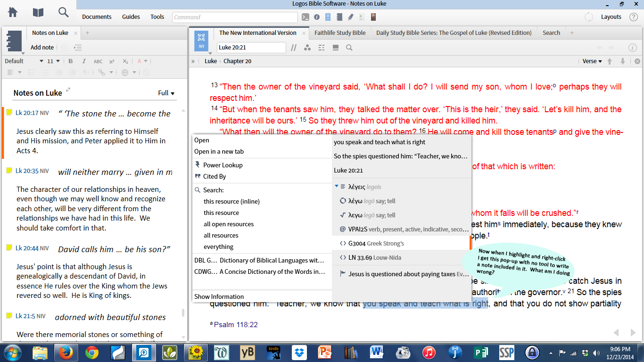The width and height of the screenshot is (644, 362).
Task: Expand the table of contents chevrons
Action: (x=193, y=61)
